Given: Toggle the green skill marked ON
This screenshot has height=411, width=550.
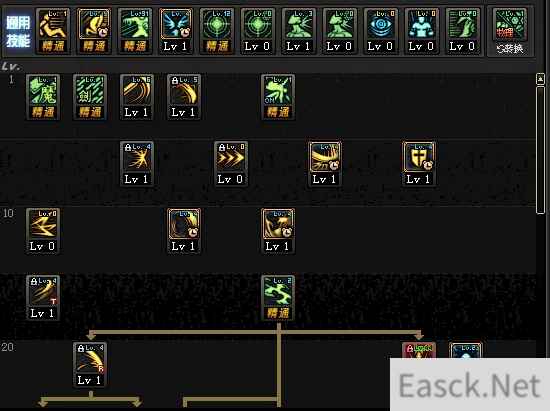Looking at the screenshot, I should coord(278,97).
